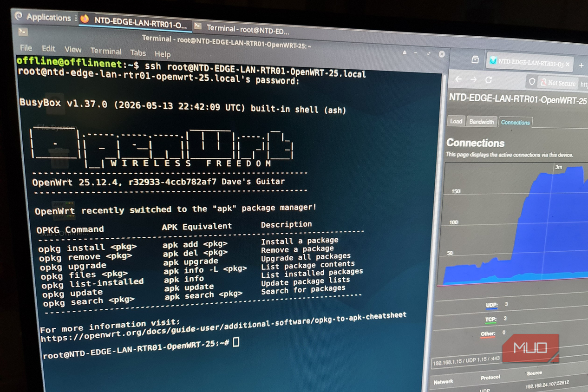The image size is (588, 392).
Task: Click the 'apk search <pkg>' line in terminal
Action: point(203,295)
